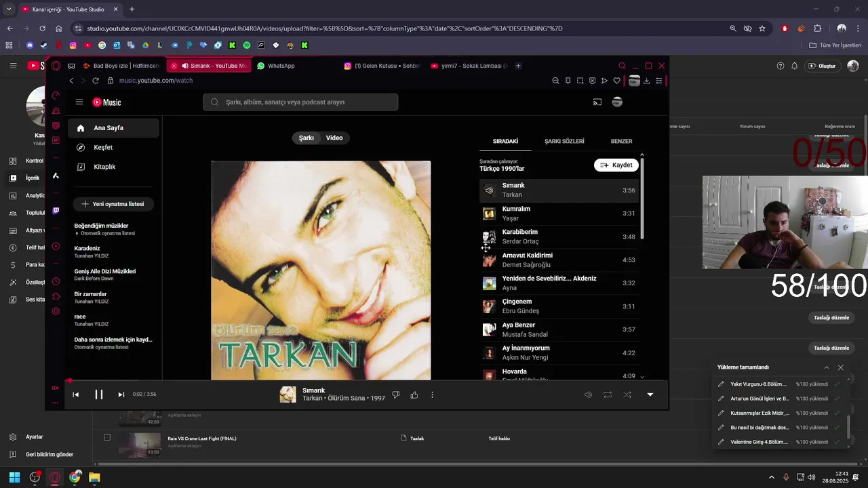Switch to Bad Boys izle tab
The height and width of the screenshot is (488, 868).
point(121,66)
